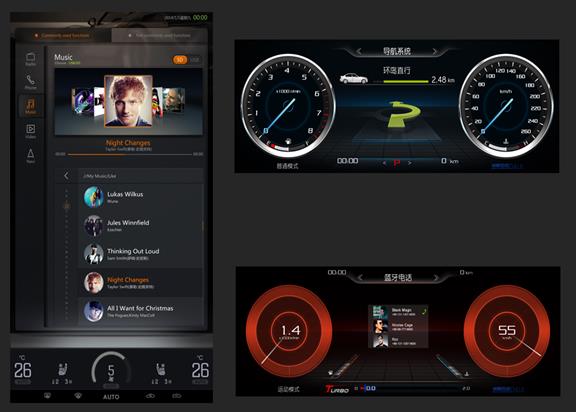
Task: Click right chevron beside 导航系统 header
Action: point(435,51)
